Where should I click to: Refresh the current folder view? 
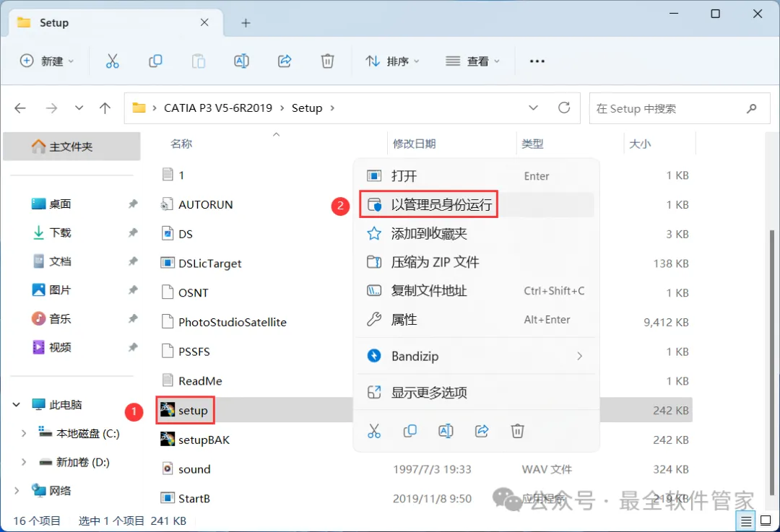[563, 108]
